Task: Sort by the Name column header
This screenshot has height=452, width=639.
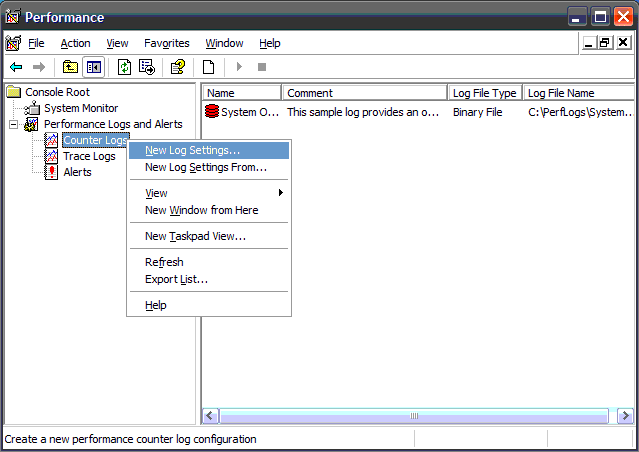Action: click(242, 93)
